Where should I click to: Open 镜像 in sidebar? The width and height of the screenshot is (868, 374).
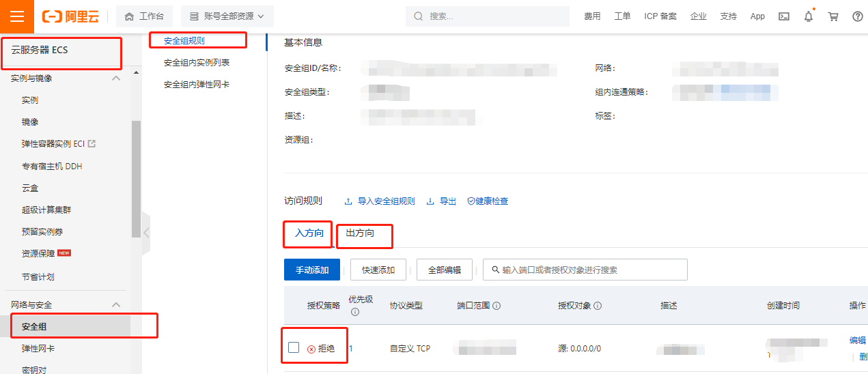pyautogui.click(x=30, y=122)
